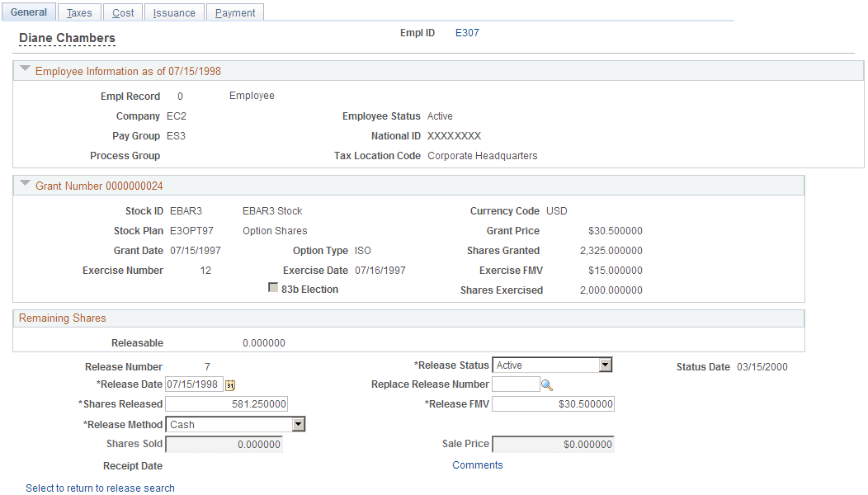Viewport: 868px width, 495px height.
Task: Click the Empl ID value E307
Action: 467,33
